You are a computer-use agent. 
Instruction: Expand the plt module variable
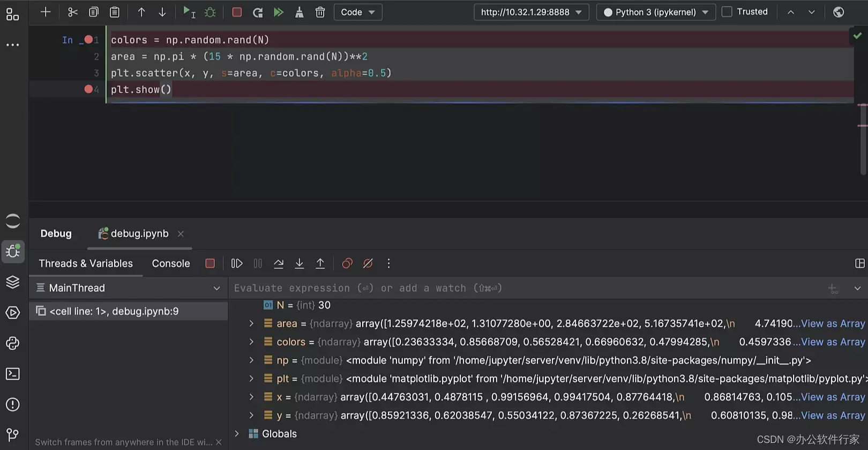(x=251, y=379)
